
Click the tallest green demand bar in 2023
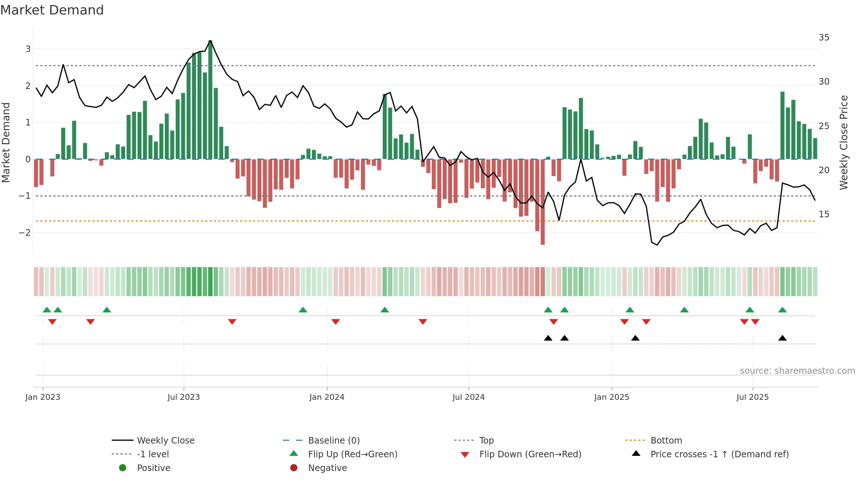click(x=210, y=100)
